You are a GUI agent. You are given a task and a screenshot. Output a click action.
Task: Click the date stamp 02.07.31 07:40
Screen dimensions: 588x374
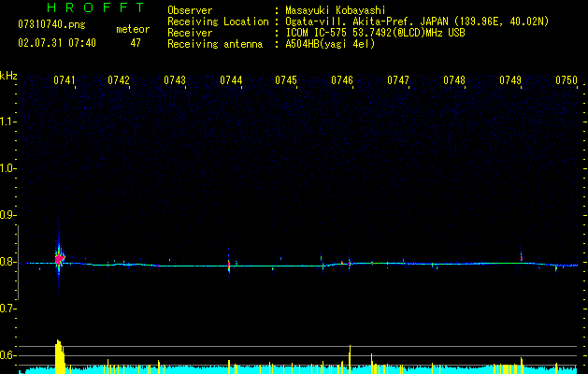click(x=57, y=43)
